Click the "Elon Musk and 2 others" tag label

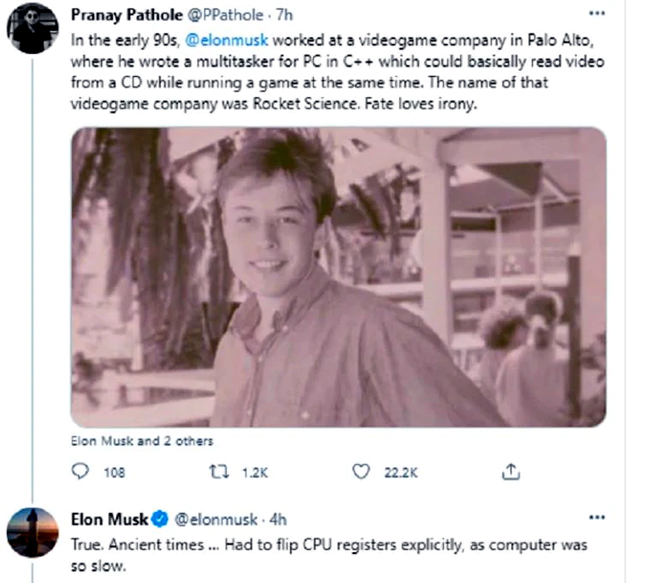coord(141,440)
